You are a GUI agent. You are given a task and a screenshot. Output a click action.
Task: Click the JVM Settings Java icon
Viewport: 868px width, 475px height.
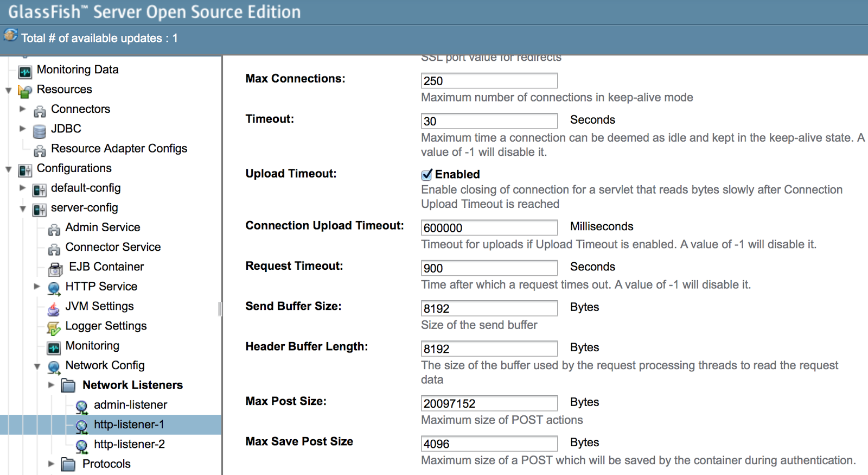tap(54, 308)
